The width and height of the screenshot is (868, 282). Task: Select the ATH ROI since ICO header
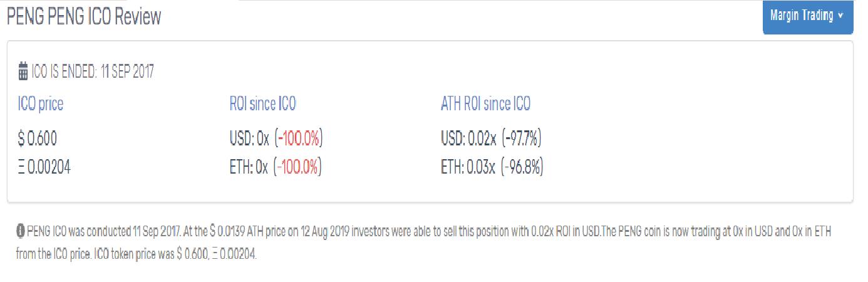click(486, 104)
